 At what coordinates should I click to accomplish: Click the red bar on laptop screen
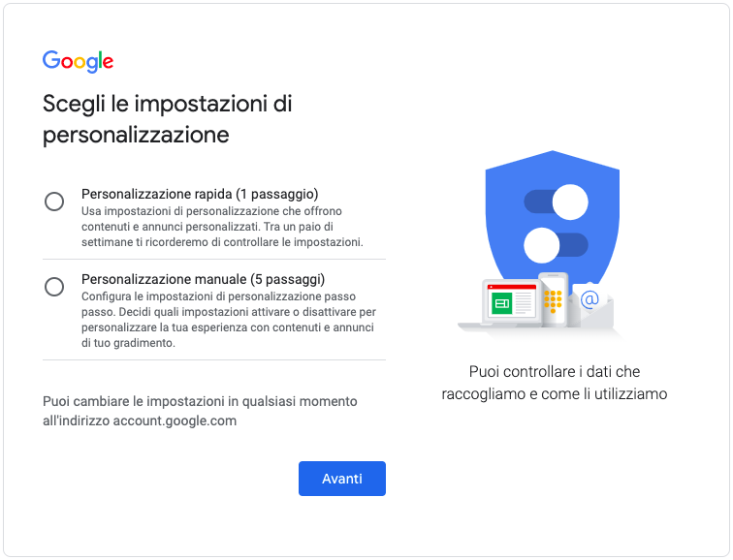tap(512, 287)
